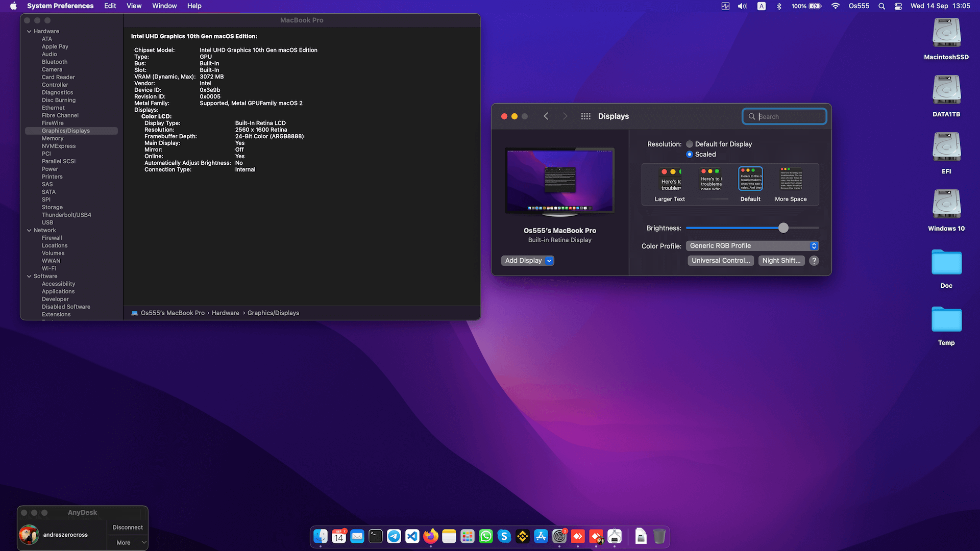Adjust the Brightness slider
Screen dimensions: 980x551
[x=783, y=228]
